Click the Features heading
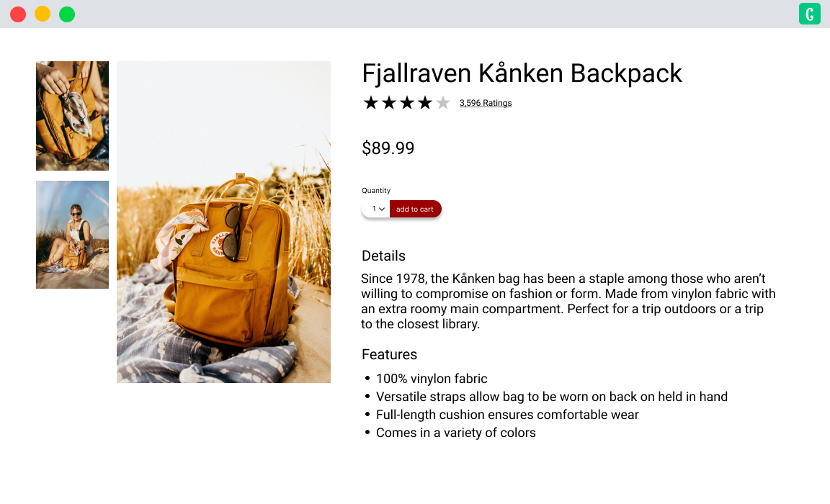Image resolution: width=830 pixels, height=504 pixels. [390, 354]
